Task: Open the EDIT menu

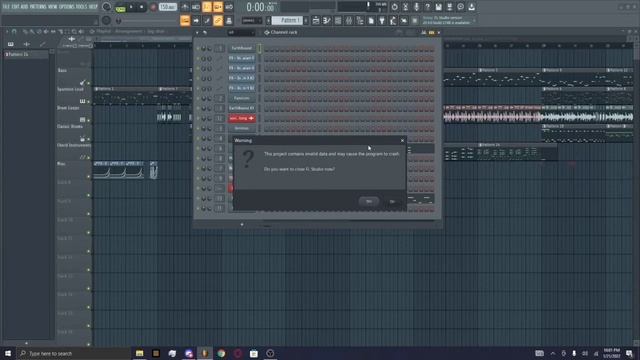Action: click(16, 7)
